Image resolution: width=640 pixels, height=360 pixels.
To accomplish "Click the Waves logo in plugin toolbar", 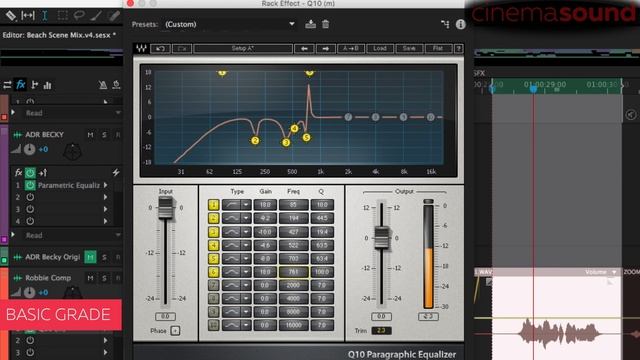I will click(141, 49).
